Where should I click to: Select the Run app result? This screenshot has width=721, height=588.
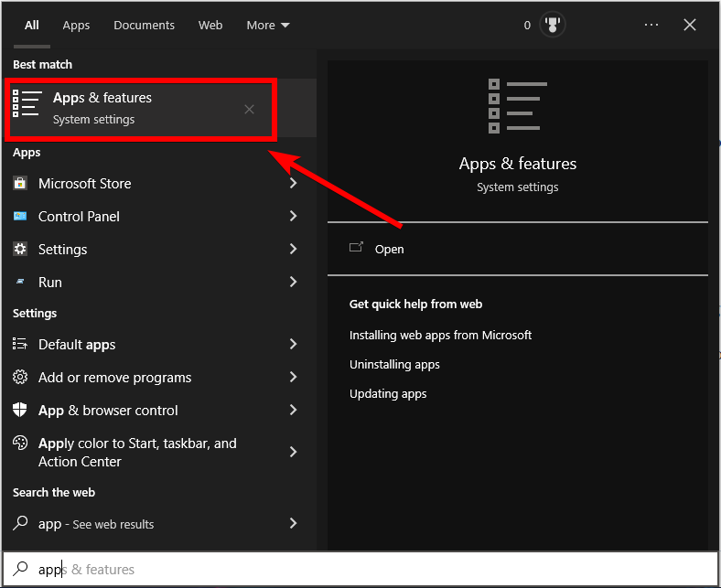[159, 282]
